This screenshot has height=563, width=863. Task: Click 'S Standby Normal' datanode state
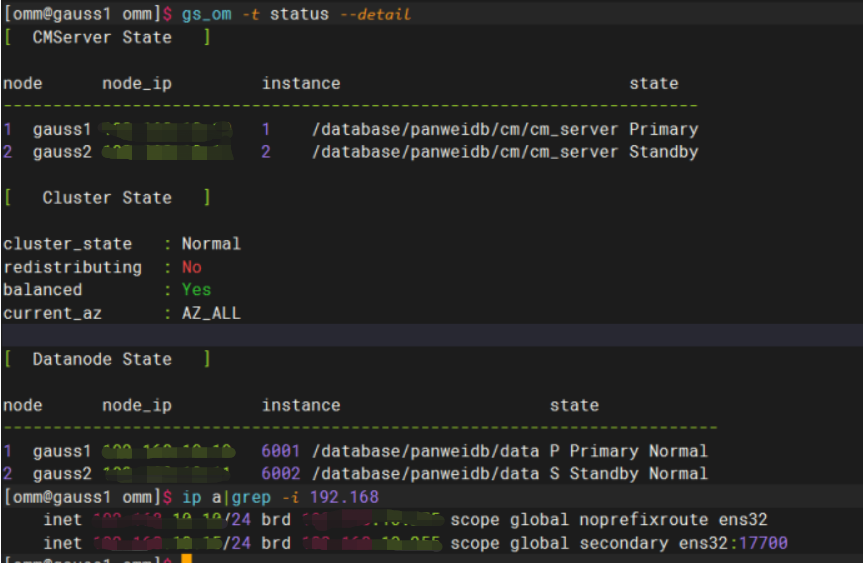point(629,474)
